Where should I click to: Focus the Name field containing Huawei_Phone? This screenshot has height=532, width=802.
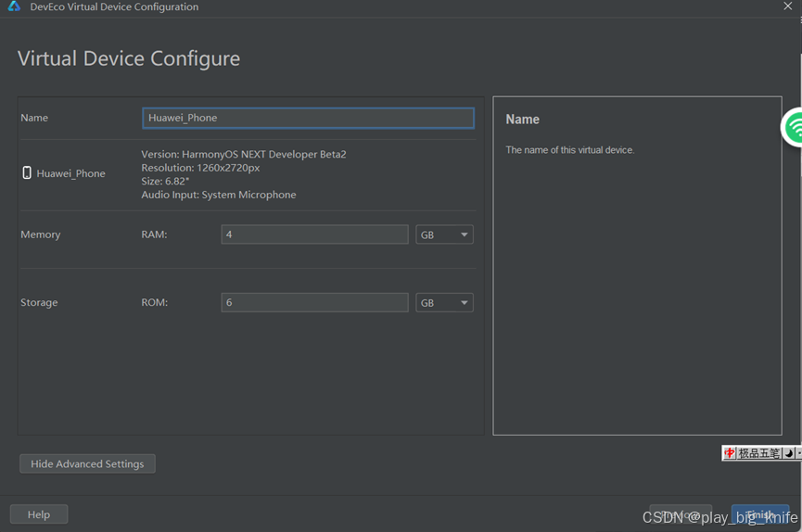pos(308,118)
